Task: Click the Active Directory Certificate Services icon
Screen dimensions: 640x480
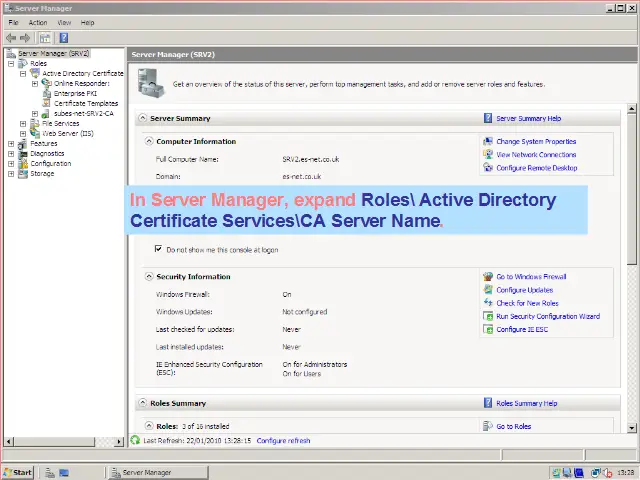Action: tap(35, 73)
